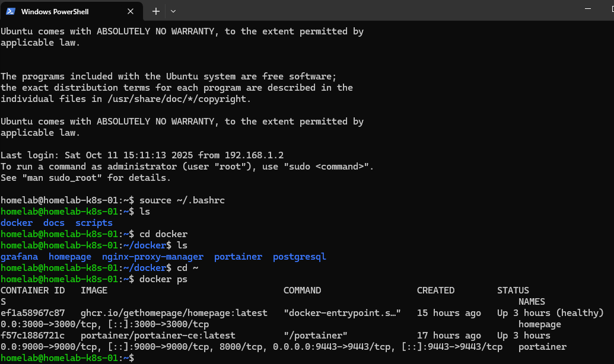This screenshot has height=364, width=614.
Task: Click the CREATED column header
Action: pos(435,290)
